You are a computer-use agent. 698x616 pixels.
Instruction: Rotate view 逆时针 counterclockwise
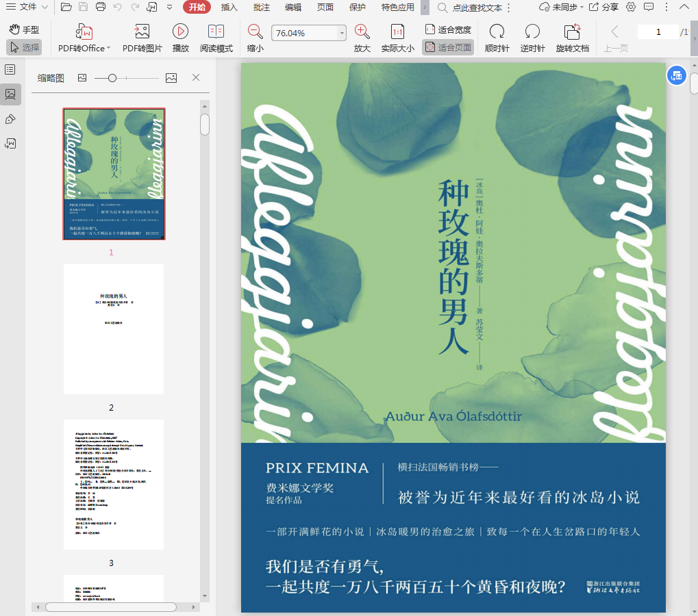point(532,38)
